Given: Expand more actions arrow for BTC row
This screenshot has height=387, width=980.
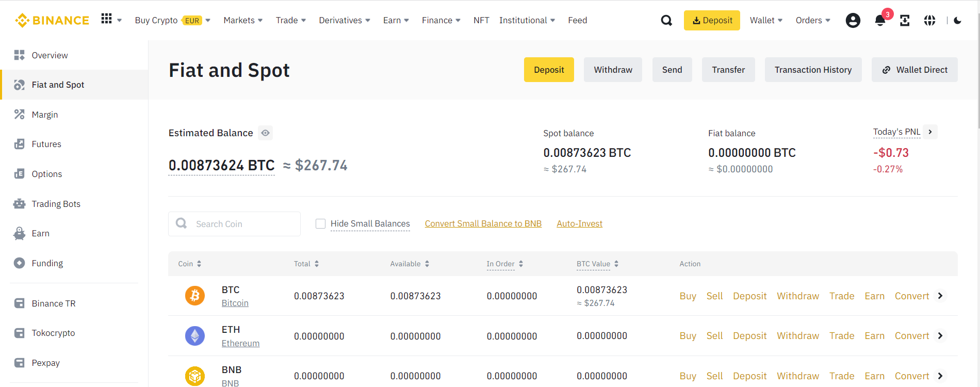Looking at the screenshot, I should click(940, 296).
